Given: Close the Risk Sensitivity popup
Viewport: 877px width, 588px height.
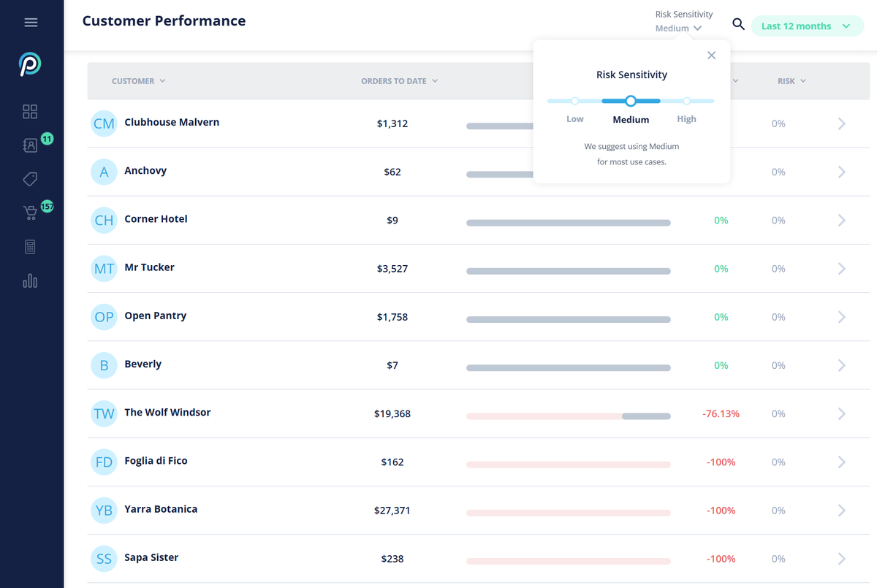Looking at the screenshot, I should coord(712,56).
